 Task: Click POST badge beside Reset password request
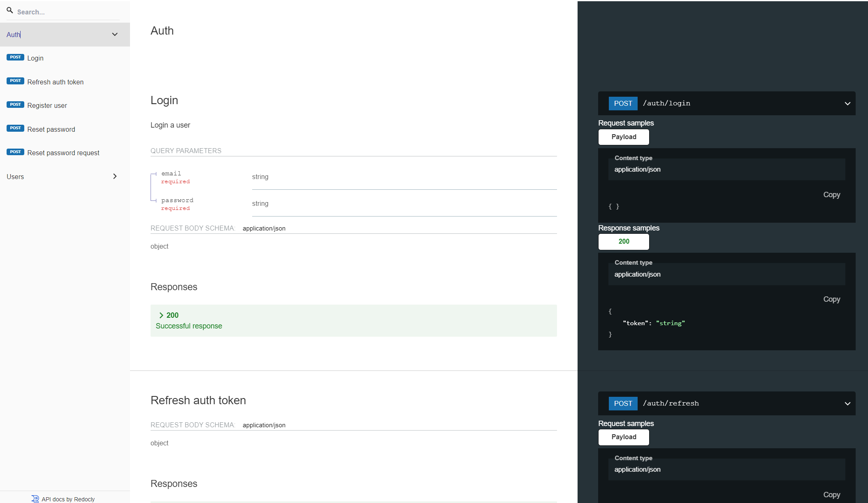pos(15,152)
